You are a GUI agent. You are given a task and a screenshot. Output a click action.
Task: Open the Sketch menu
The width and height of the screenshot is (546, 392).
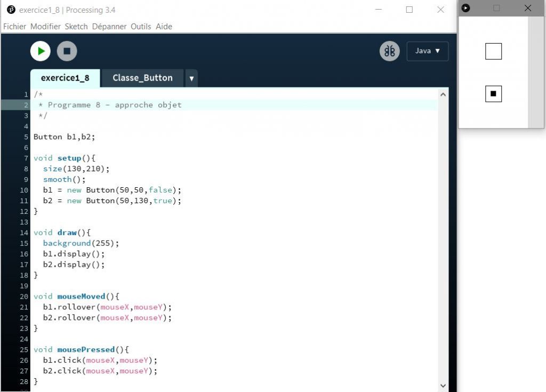tap(76, 26)
